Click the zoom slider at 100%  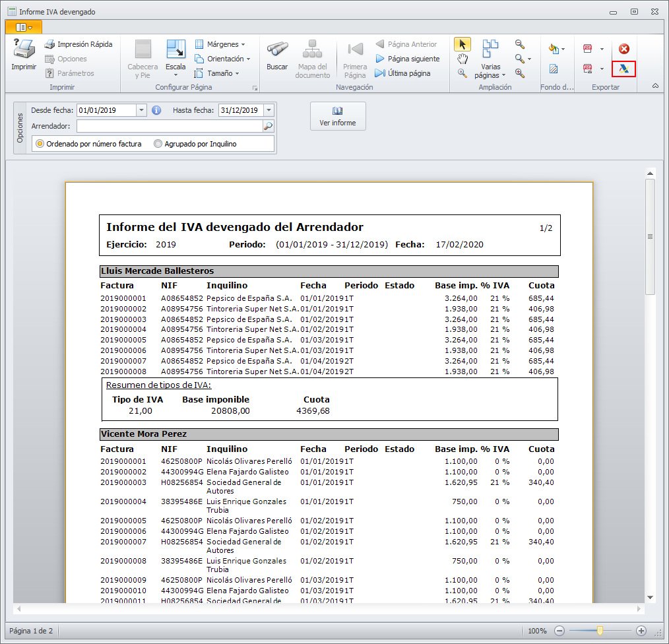600,631
